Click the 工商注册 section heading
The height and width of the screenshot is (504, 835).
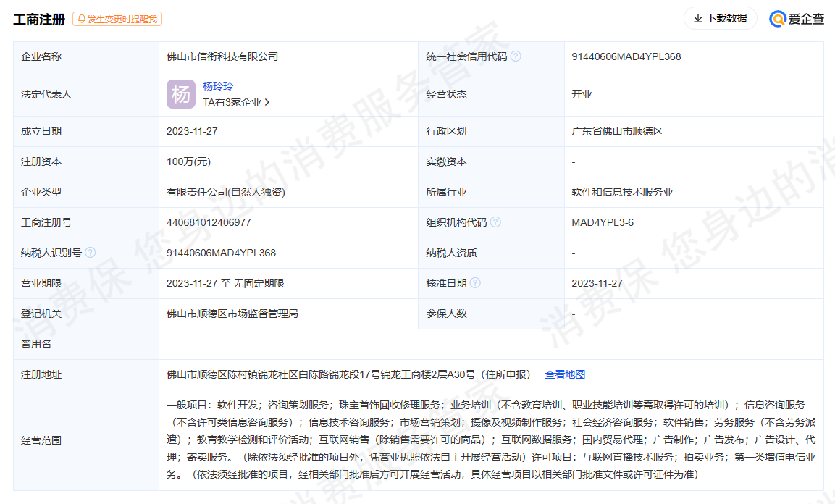click(x=39, y=19)
